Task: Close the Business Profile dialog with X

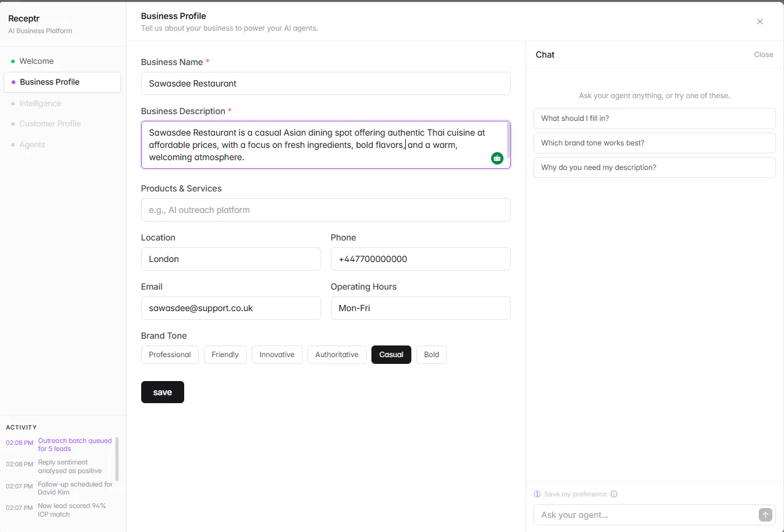Action: click(760, 21)
